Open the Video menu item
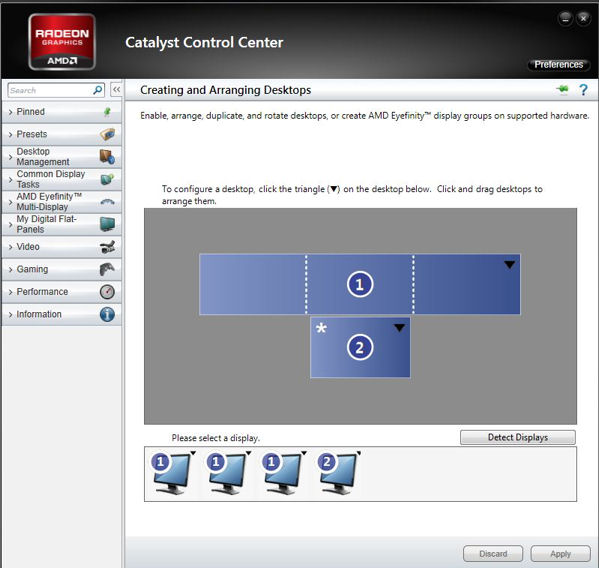Image resolution: width=599 pixels, height=568 pixels. pos(62,247)
